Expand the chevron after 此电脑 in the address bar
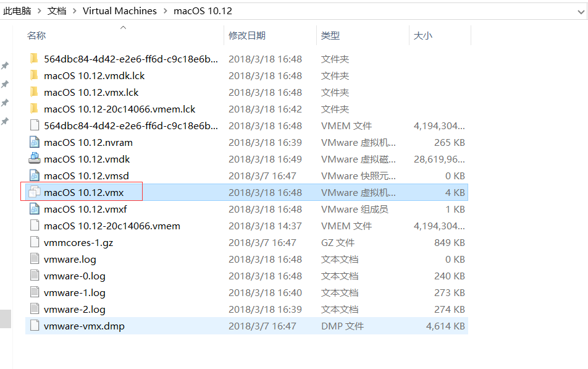Screen dimensions: 588x369 [x=39, y=11]
